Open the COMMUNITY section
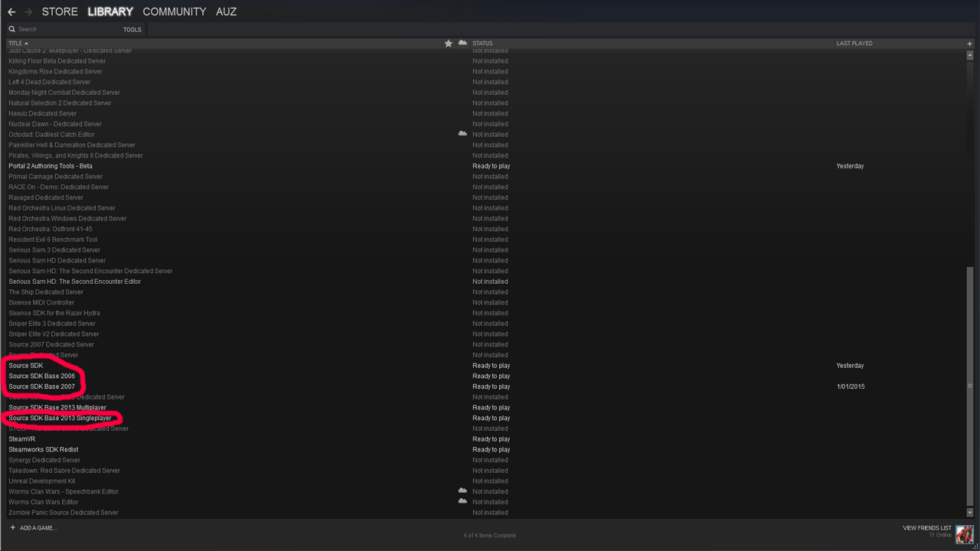Screen dimensions: 980x551 click(174, 11)
